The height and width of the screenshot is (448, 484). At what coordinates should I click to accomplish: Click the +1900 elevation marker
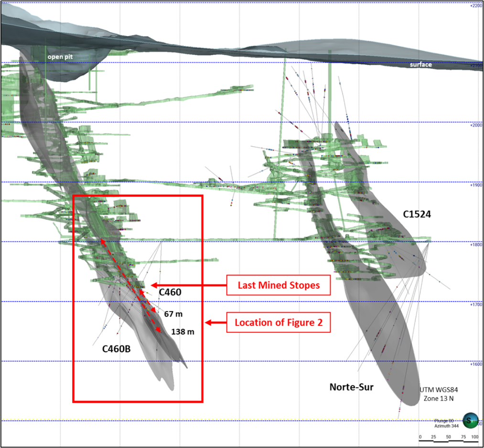476,185
